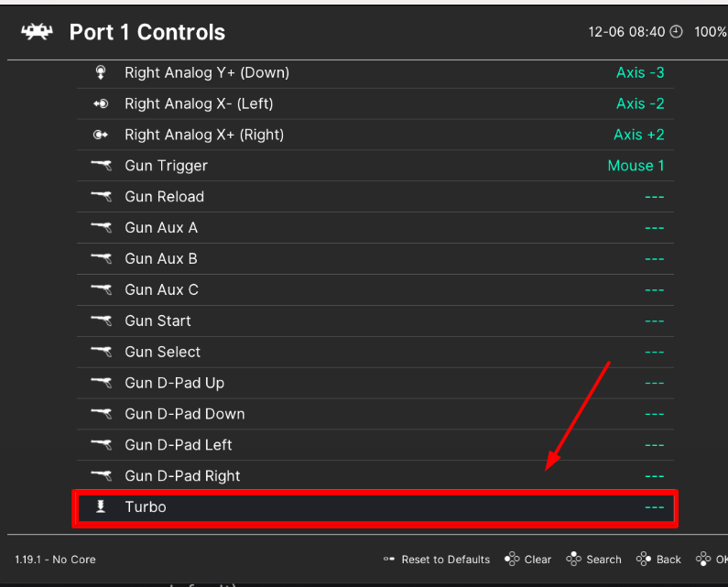Open Search from the footer
Screen dimensions: 728x587
(593, 560)
